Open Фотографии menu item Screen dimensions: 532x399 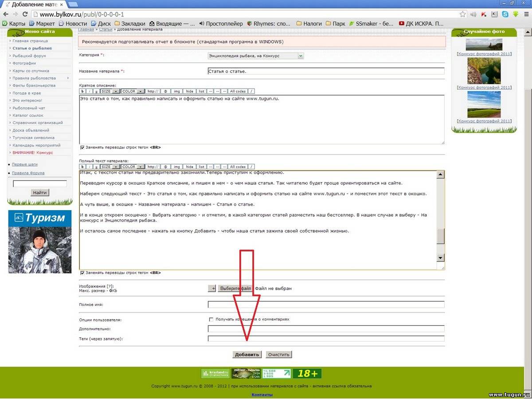pos(24,63)
